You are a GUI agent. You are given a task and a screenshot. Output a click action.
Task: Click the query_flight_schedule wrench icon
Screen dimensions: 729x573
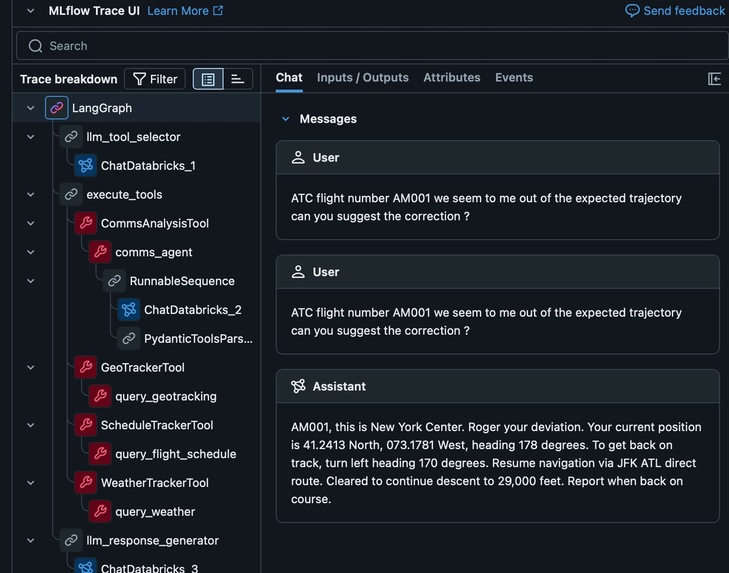click(x=100, y=454)
